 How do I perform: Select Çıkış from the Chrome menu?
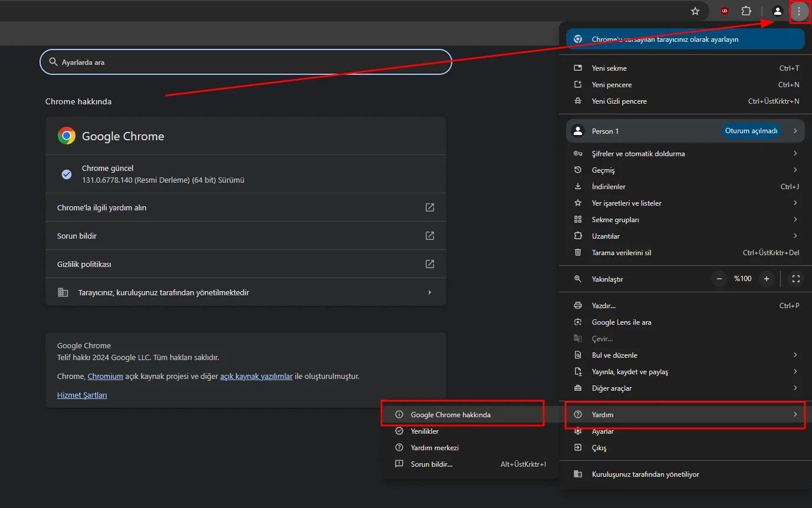[686, 448]
